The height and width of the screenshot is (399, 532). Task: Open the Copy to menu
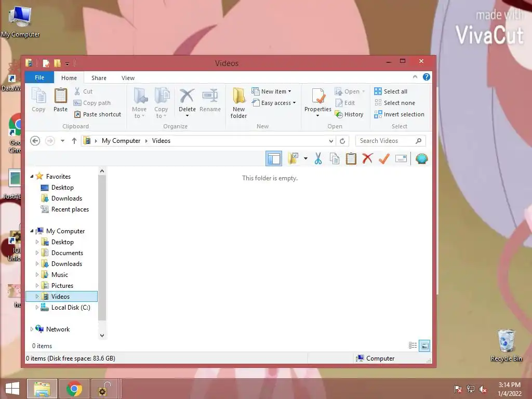point(161,103)
